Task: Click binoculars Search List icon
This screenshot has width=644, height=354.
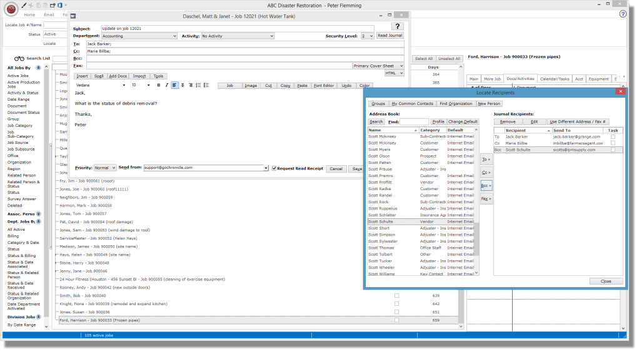Action: pyautogui.click(x=19, y=58)
